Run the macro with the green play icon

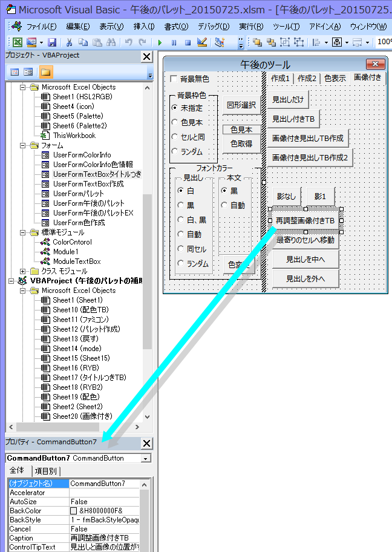pyautogui.click(x=160, y=42)
